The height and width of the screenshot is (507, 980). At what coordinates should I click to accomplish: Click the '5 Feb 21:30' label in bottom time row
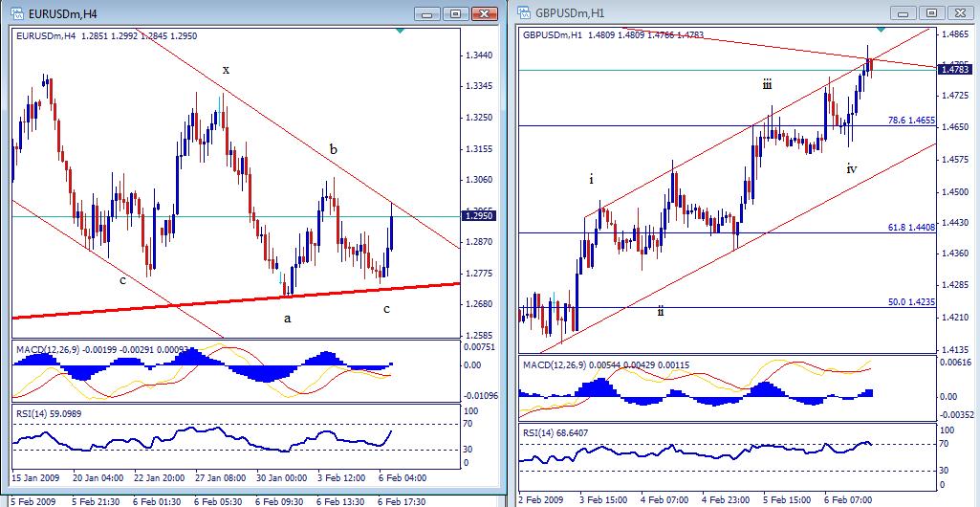[97, 501]
